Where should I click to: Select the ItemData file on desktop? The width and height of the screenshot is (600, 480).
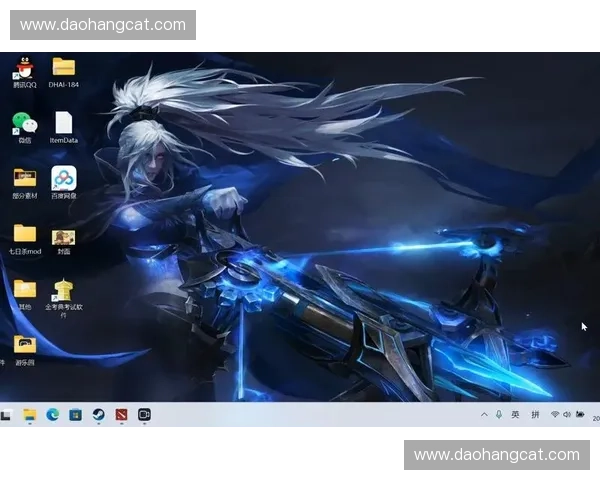[x=64, y=128]
